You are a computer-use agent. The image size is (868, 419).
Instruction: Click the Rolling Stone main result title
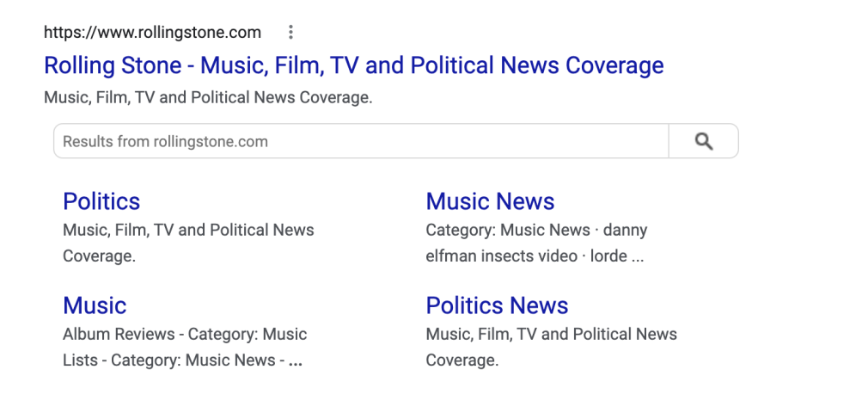(353, 65)
